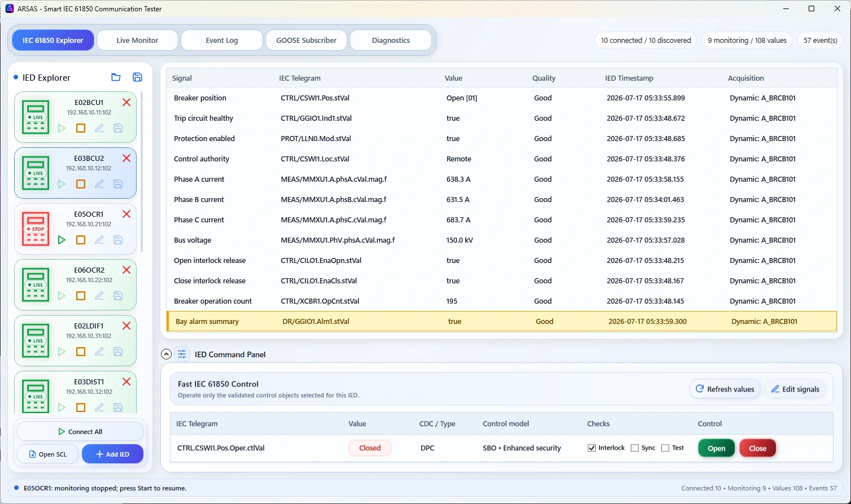Viewport: 851px width, 504px height.
Task: Save E06OCR2 configuration with disk icon
Action: (x=118, y=296)
